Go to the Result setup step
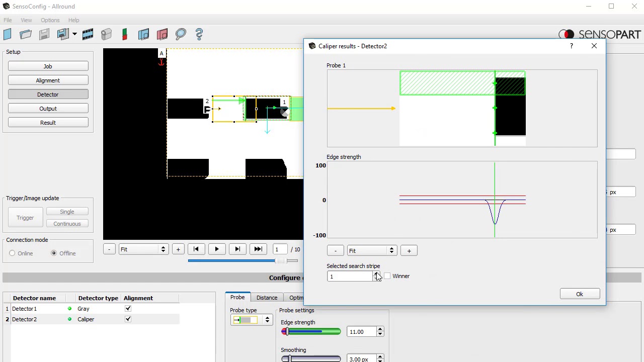Screen dimensions: 644x362 click(48, 123)
